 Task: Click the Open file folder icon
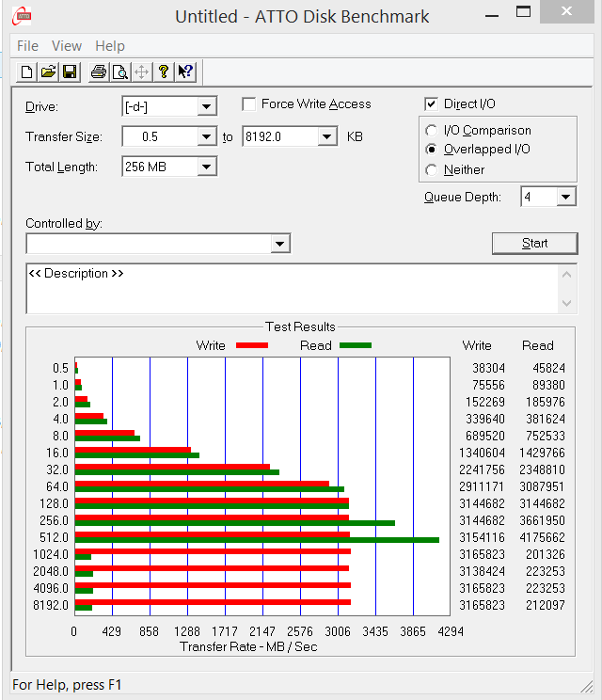coord(48,72)
